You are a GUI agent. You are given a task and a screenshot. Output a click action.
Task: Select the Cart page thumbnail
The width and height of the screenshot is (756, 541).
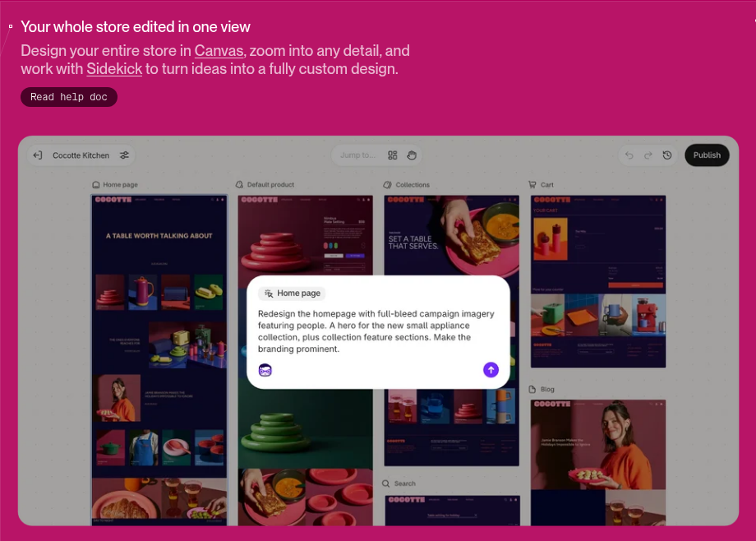coord(598,281)
